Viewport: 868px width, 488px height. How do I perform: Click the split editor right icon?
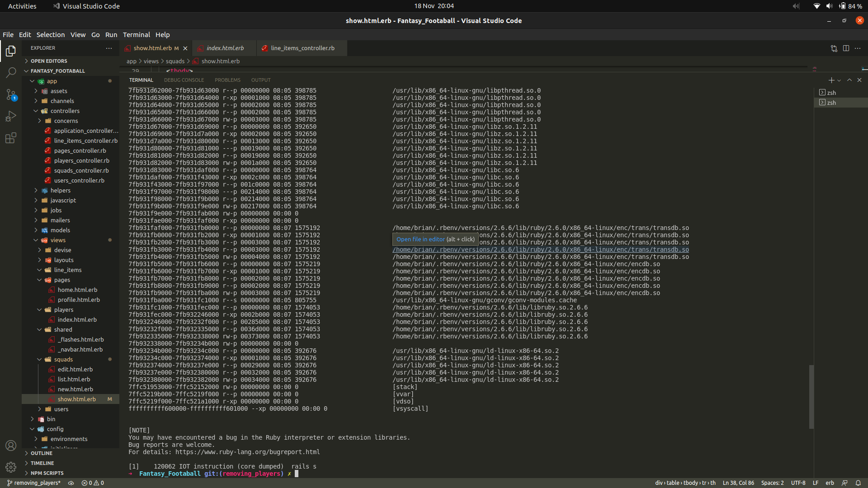pos(846,48)
